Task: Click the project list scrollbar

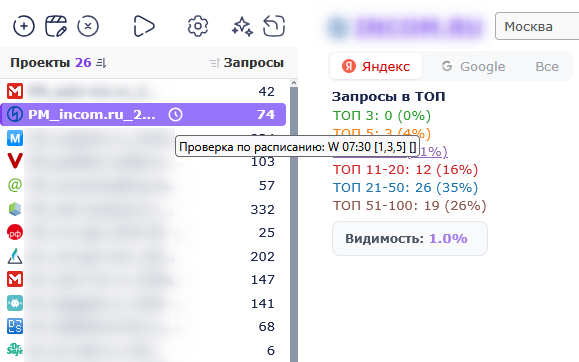Action: click(294, 225)
